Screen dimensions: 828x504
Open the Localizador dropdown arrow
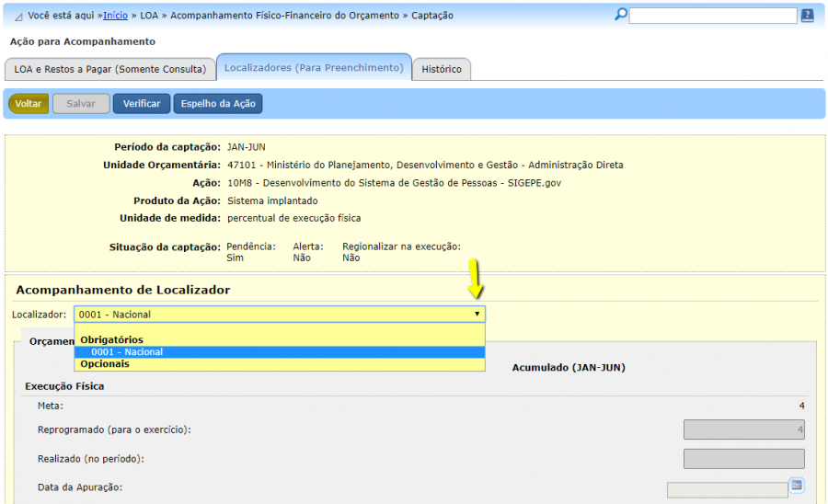477,314
